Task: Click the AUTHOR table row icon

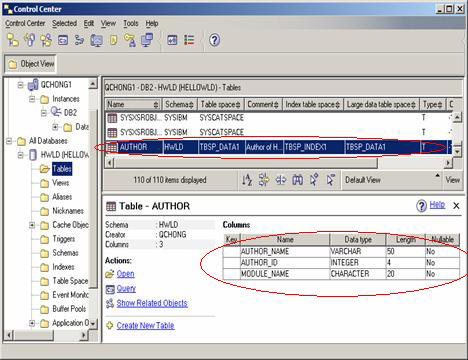Action: click(112, 147)
